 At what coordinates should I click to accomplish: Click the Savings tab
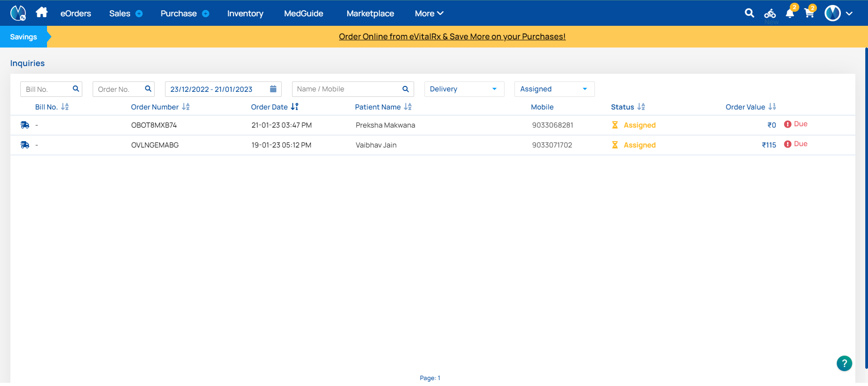[x=24, y=37]
